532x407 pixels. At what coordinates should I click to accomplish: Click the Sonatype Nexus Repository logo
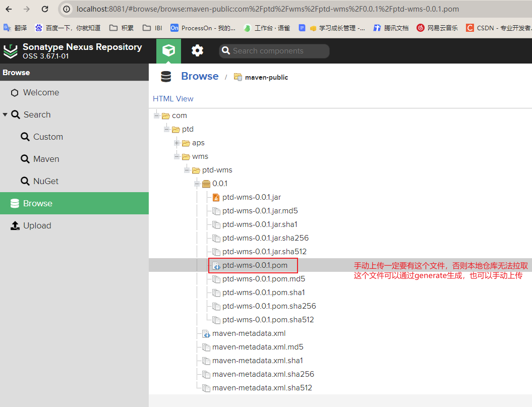tap(11, 51)
